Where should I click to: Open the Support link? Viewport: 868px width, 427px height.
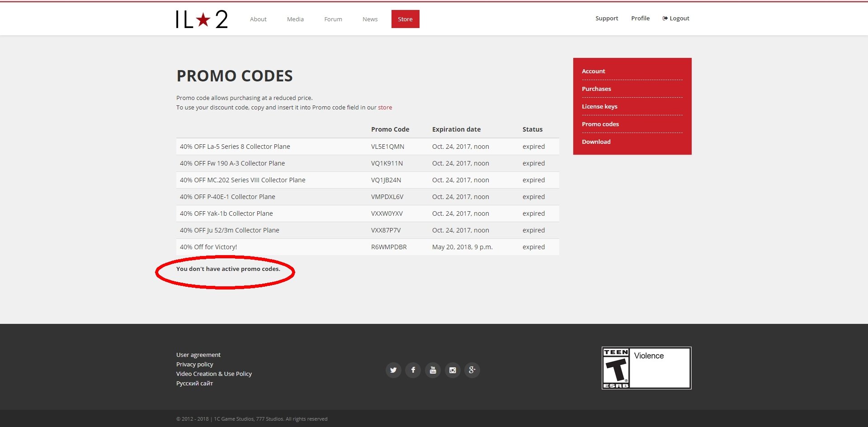pos(606,19)
